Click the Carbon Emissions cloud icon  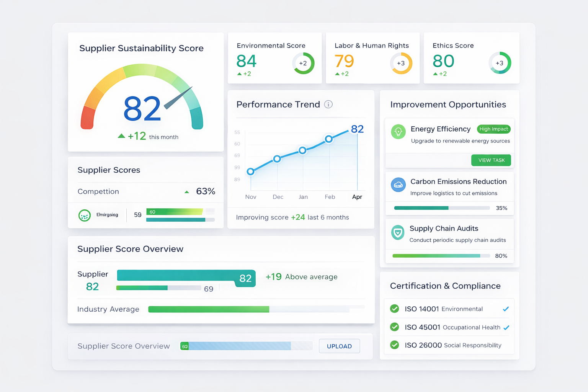click(x=398, y=185)
